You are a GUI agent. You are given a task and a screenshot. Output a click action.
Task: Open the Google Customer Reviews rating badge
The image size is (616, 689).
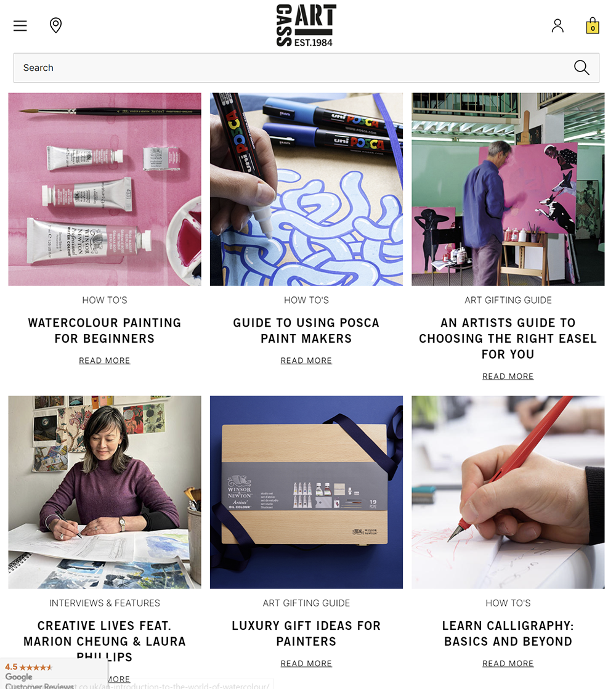pyautogui.click(x=54, y=674)
